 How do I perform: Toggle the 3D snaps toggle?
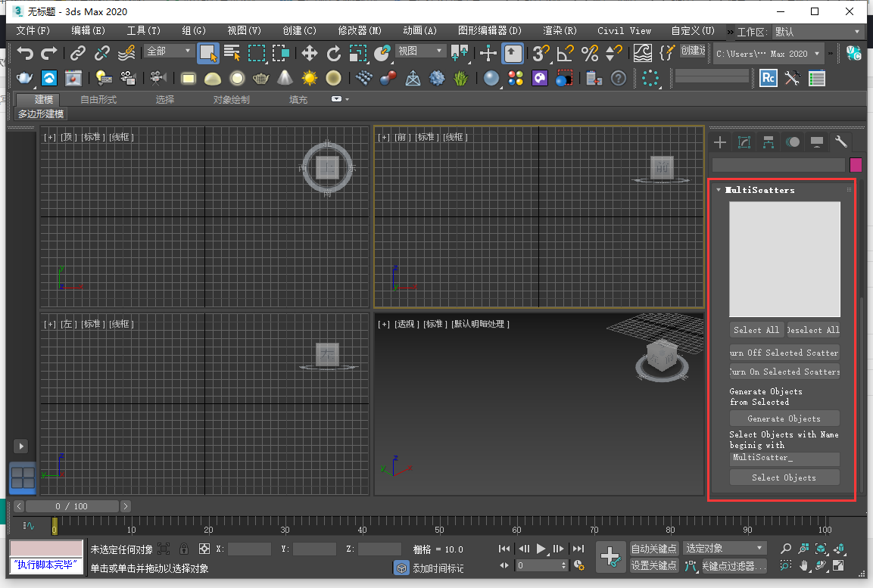coord(539,54)
